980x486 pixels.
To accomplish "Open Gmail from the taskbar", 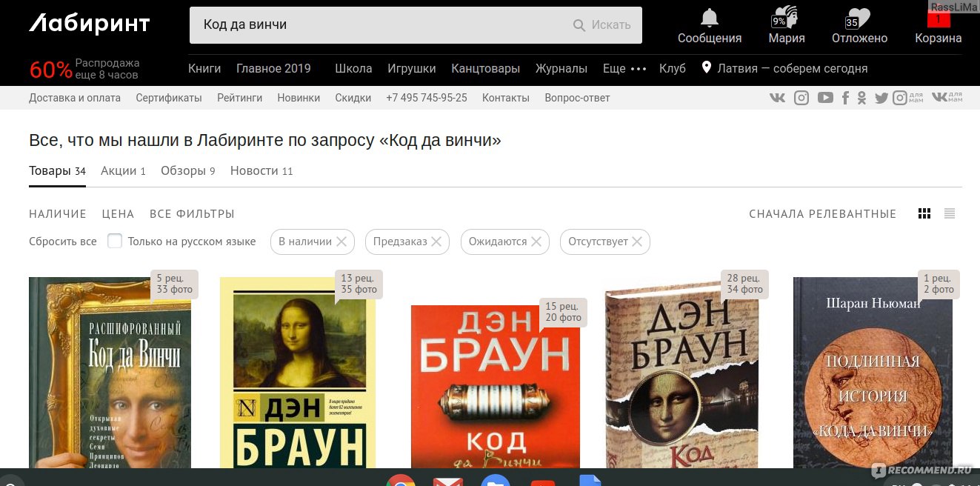I will [447, 481].
